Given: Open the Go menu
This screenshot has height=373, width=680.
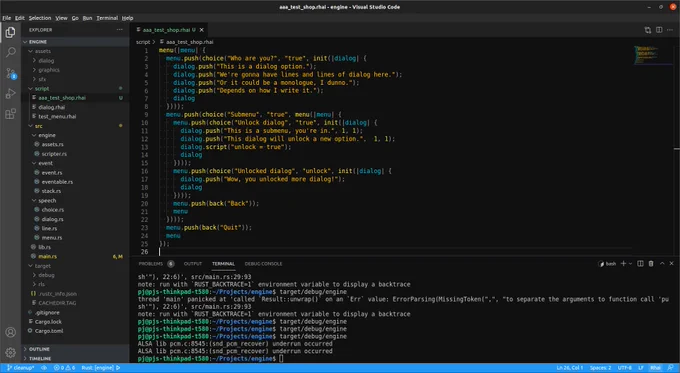Looking at the screenshot, I should tap(75, 18).
